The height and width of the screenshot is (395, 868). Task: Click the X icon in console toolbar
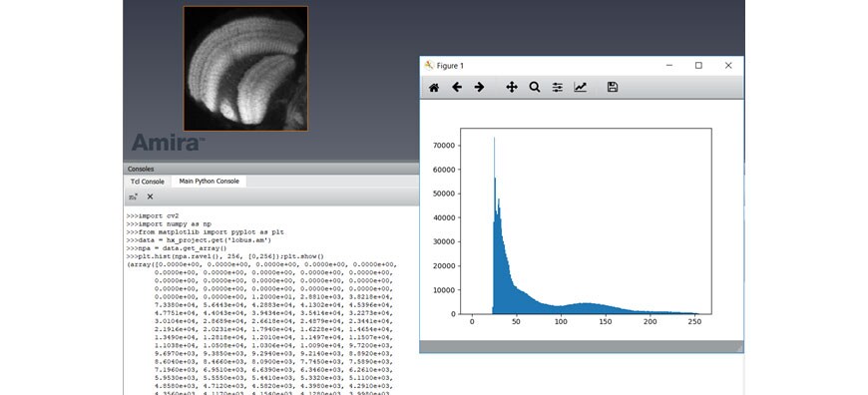tap(150, 197)
